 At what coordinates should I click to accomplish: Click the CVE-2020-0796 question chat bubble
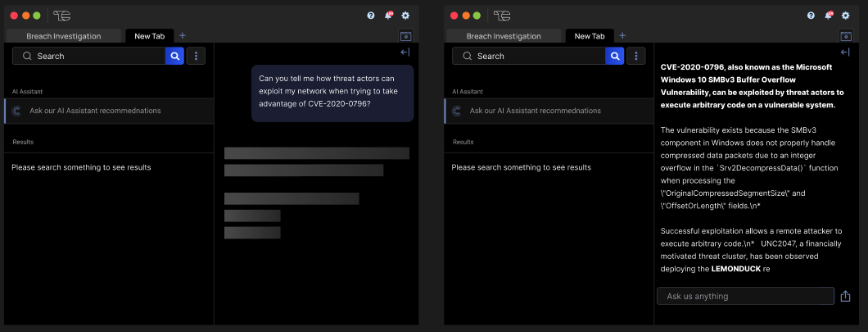pyautogui.click(x=332, y=93)
